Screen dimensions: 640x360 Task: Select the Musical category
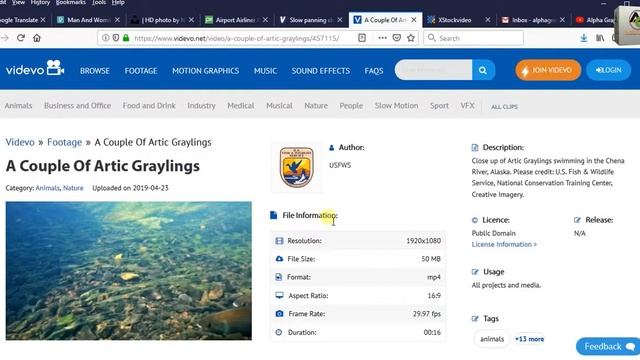click(x=279, y=105)
